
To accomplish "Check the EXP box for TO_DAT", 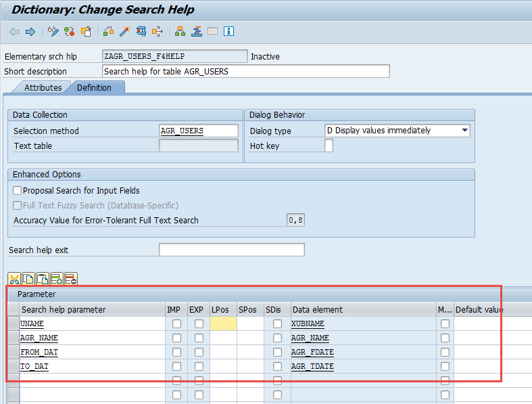I will tap(199, 366).
